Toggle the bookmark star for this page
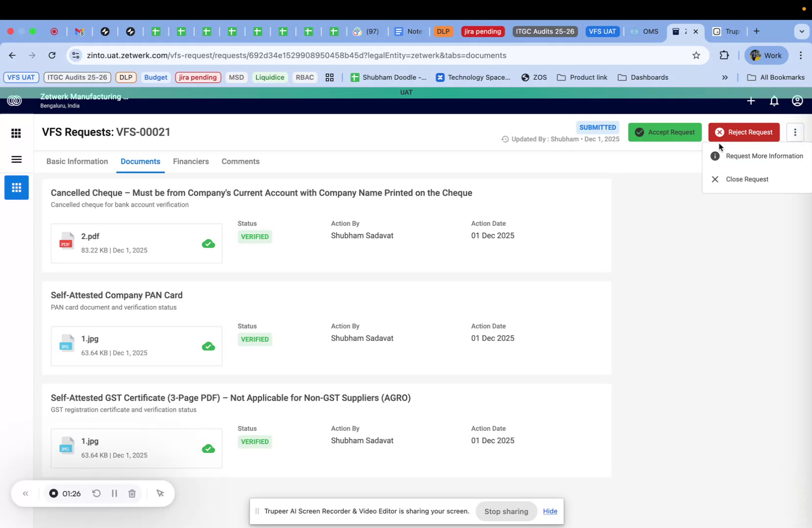This screenshot has height=528, width=812. (x=696, y=55)
